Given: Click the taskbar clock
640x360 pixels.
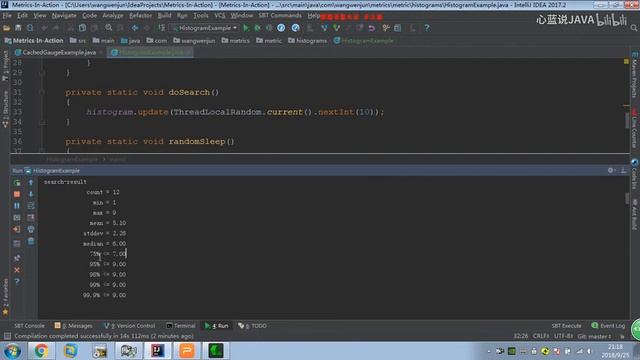Looking at the screenshot, I should point(615,351).
